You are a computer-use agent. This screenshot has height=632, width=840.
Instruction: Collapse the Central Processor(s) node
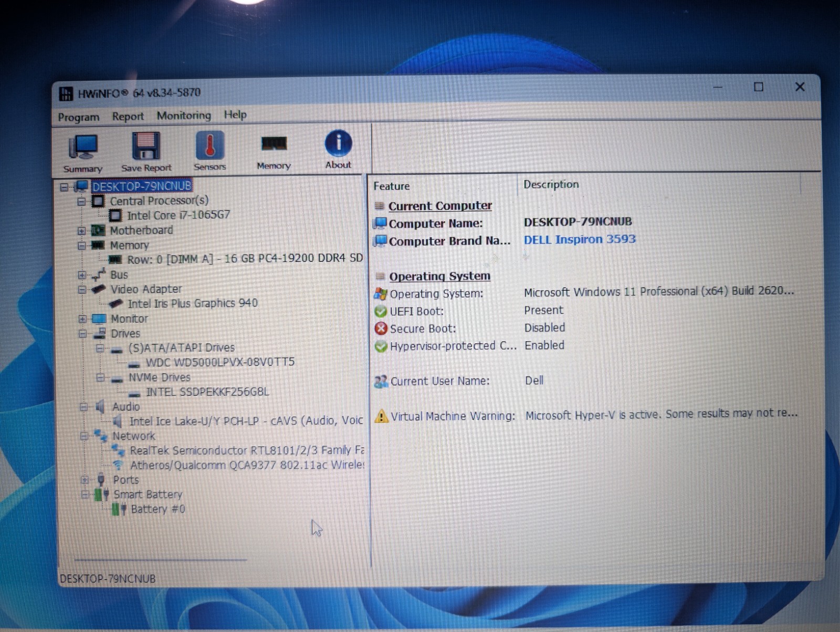coord(81,202)
